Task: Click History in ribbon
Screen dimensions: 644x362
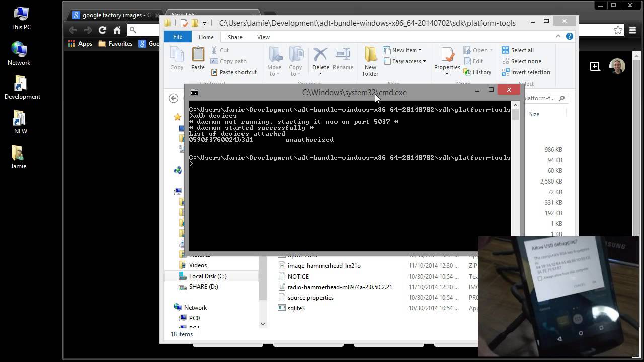Action: (477, 72)
